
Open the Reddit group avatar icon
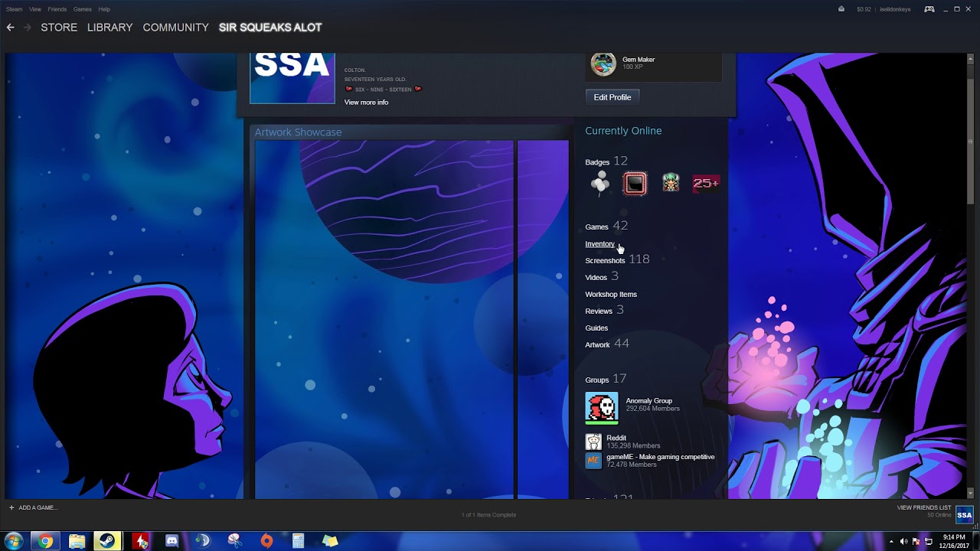[x=593, y=442]
